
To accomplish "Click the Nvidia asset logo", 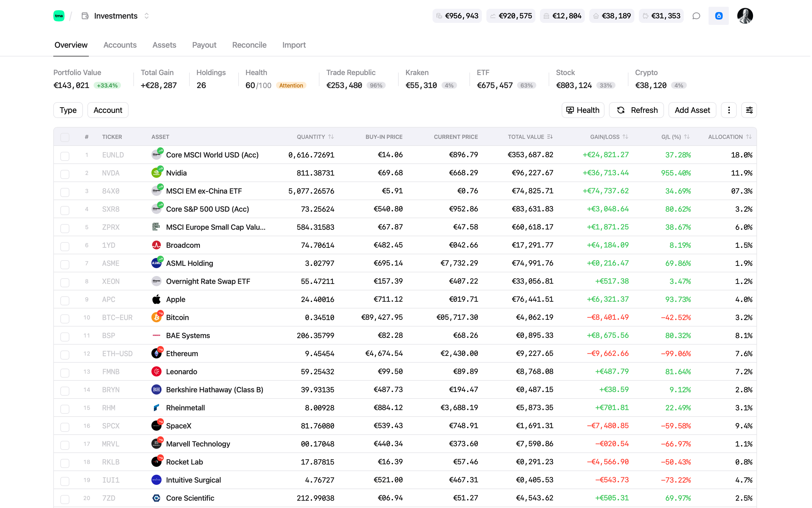I will (156, 173).
